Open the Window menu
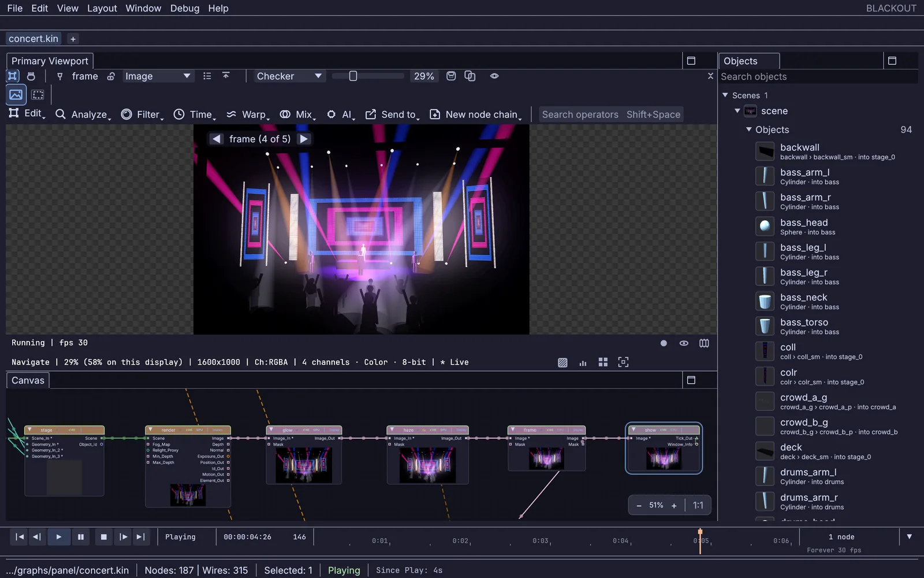Image resolution: width=924 pixels, height=578 pixels. pyautogui.click(x=143, y=8)
